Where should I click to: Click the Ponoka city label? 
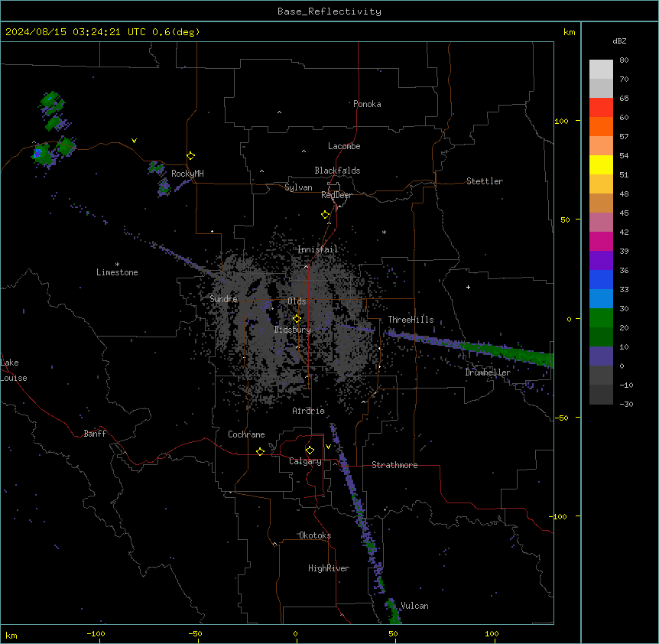[367, 104]
